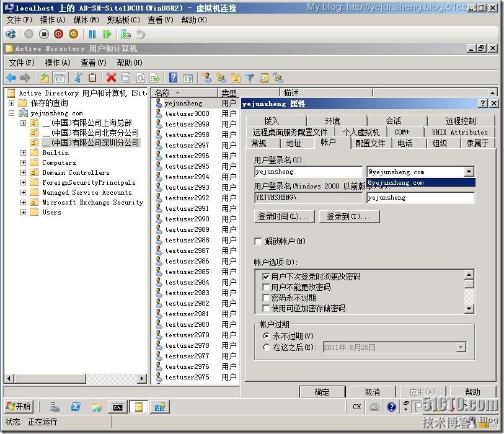The image size is (504, 434).
Task: Expand 上海总部 OU node
Action: (x=23, y=123)
